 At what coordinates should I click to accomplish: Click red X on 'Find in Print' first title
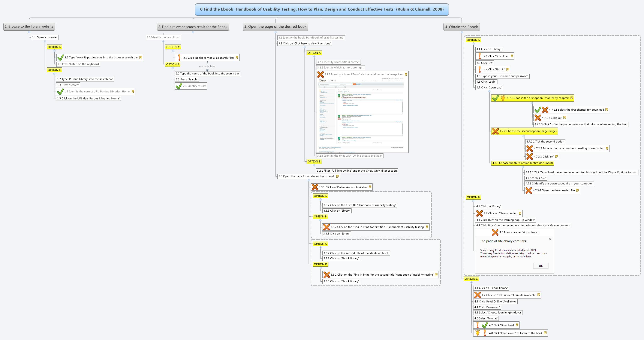click(x=326, y=227)
